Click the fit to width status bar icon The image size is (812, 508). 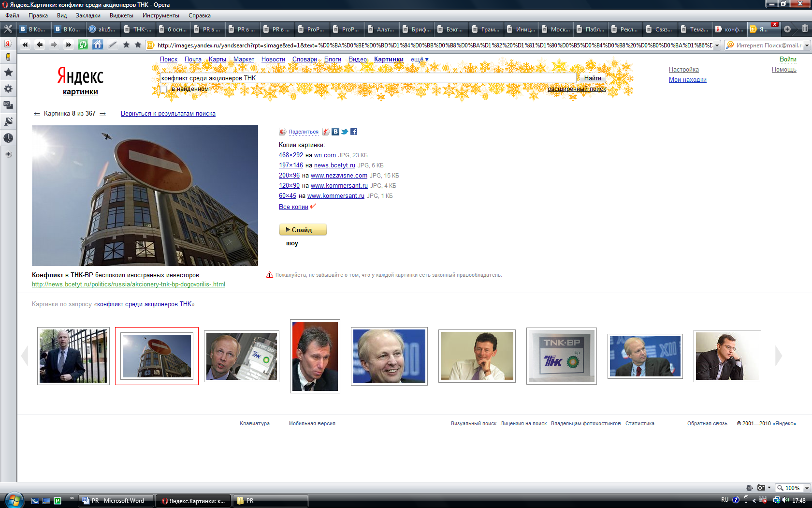point(749,488)
